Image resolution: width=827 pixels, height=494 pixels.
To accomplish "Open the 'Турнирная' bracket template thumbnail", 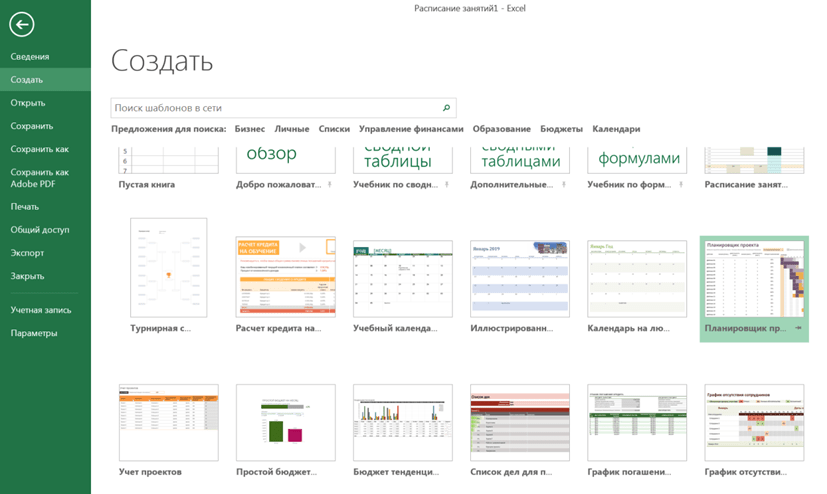I will [x=168, y=268].
